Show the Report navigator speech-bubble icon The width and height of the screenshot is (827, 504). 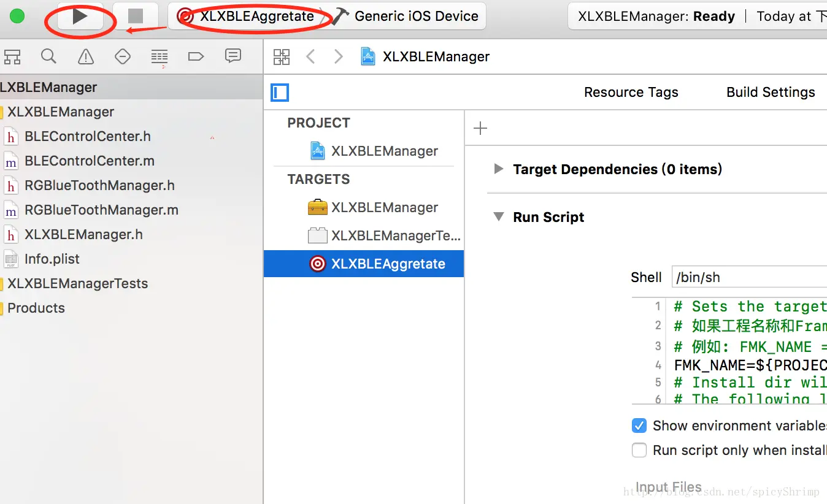point(233,57)
